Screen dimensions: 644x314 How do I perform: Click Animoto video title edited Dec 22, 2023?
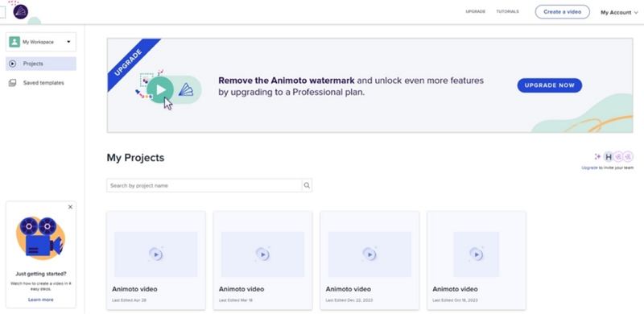(x=349, y=289)
